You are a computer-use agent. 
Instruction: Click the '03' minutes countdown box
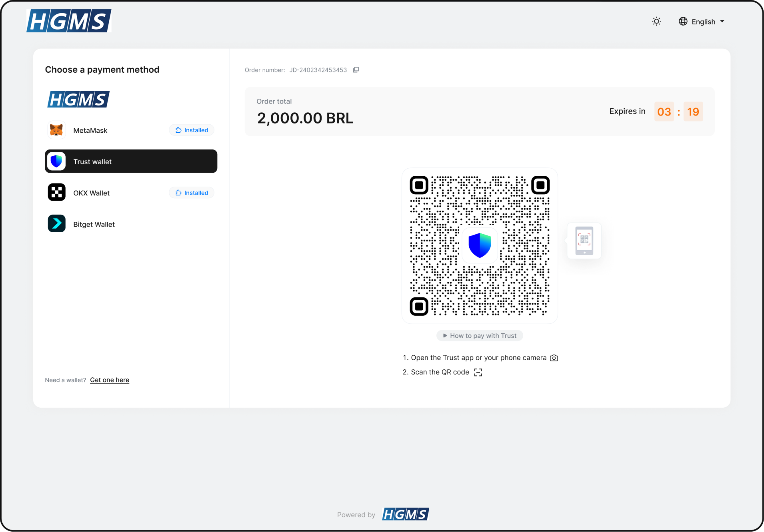click(664, 112)
